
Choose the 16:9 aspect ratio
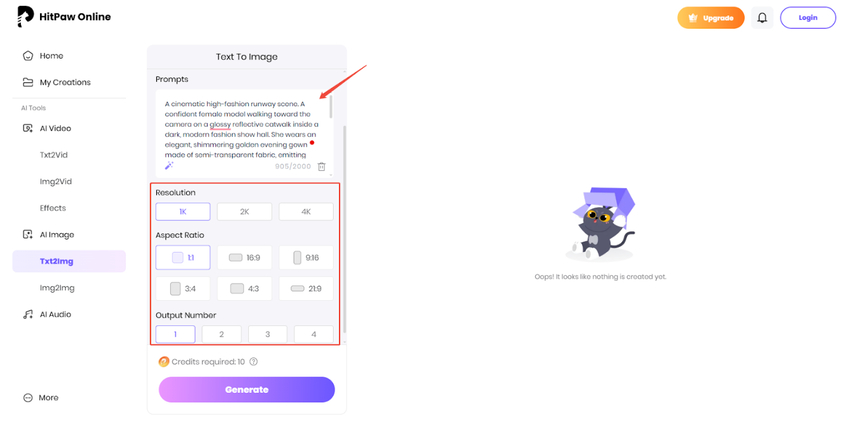point(245,258)
